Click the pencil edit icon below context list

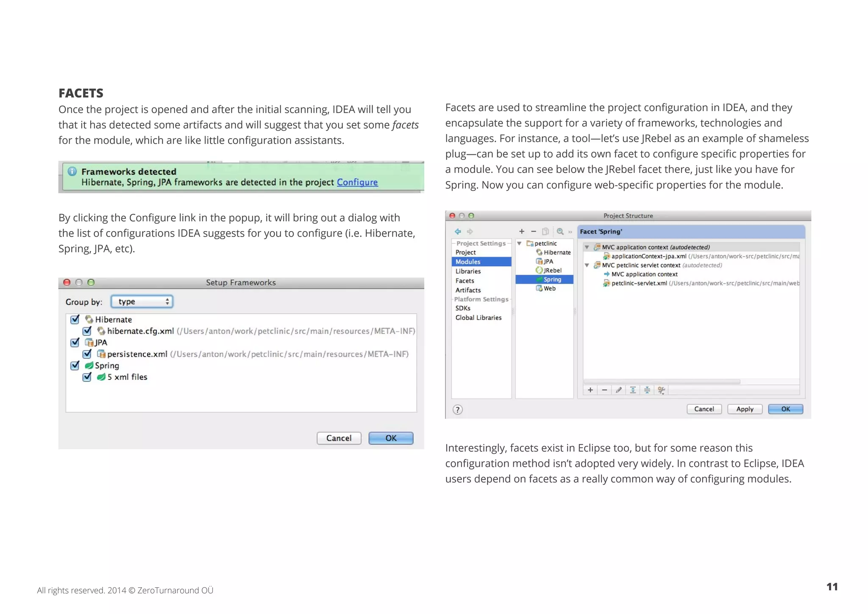(x=619, y=390)
